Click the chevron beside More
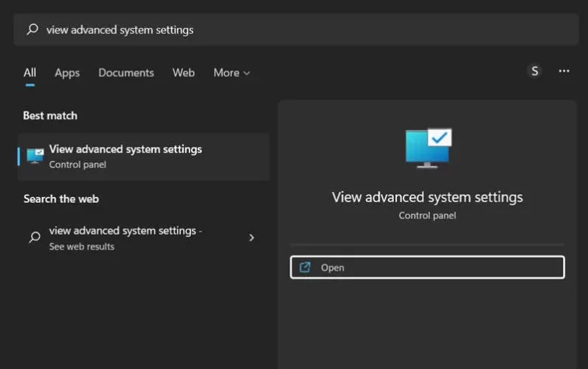Image resolution: width=588 pixels, height=369 pixels. (x=246, y=73)
